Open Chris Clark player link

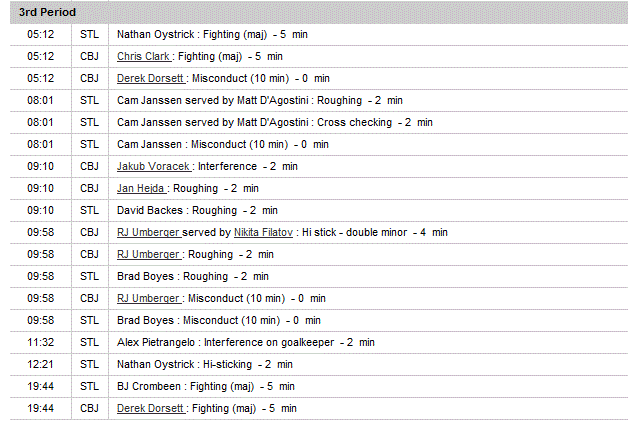[x=143, y=56]
